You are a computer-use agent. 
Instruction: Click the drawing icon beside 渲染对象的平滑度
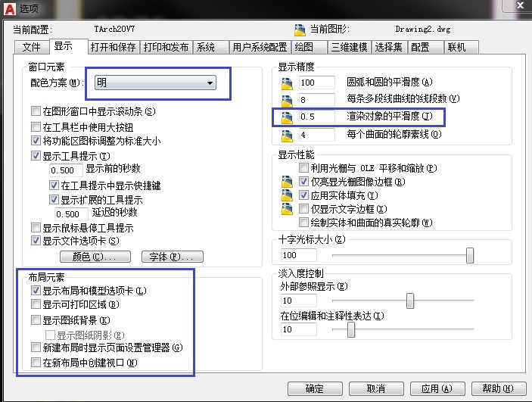pos(286,117)
